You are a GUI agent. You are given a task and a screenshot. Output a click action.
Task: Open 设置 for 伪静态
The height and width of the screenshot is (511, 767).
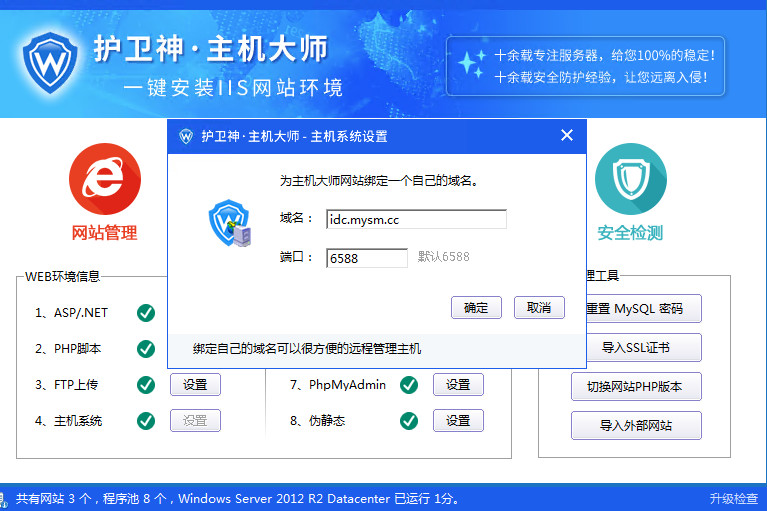pyautogui.click(x=458, y=421)
